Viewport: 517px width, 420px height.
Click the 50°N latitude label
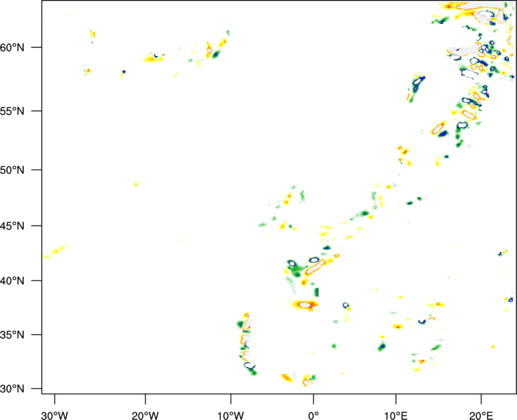(x=12, y=171)
